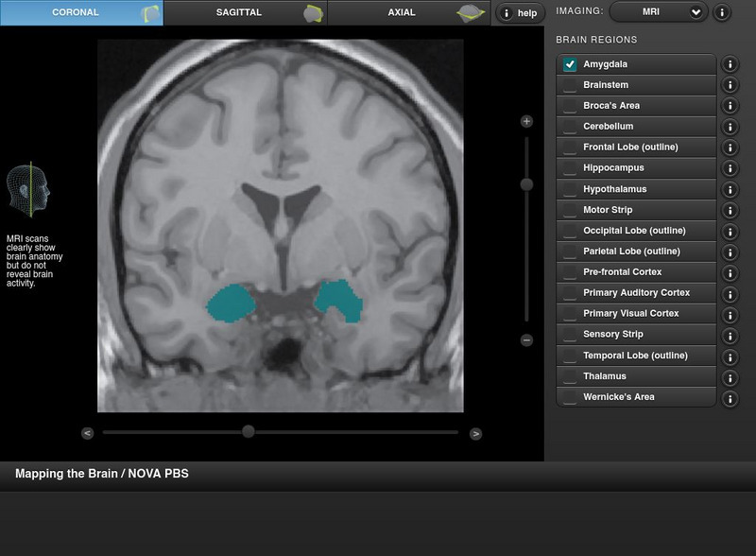Image resolution: width=756 pixels, height=556 pixels.
Task: Click the head orientation thumbnail
Action: click(x=27, y=189)
